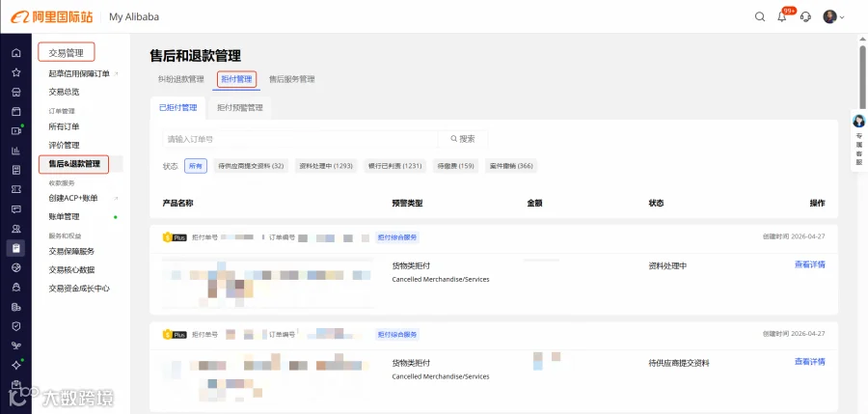Viewport: 868px width, 414px height.
Task: Focus the 请输入订单号 search field
Action: [300, 139]
